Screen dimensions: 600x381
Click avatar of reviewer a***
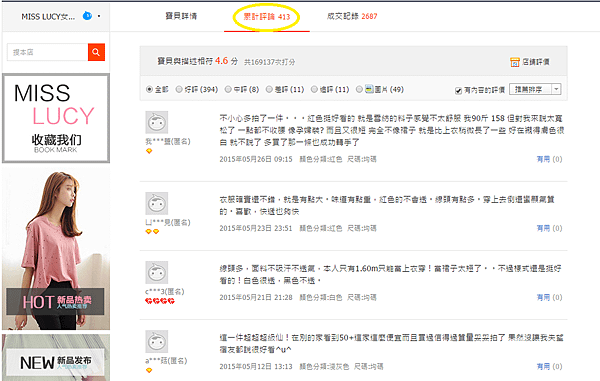(157, 342)
